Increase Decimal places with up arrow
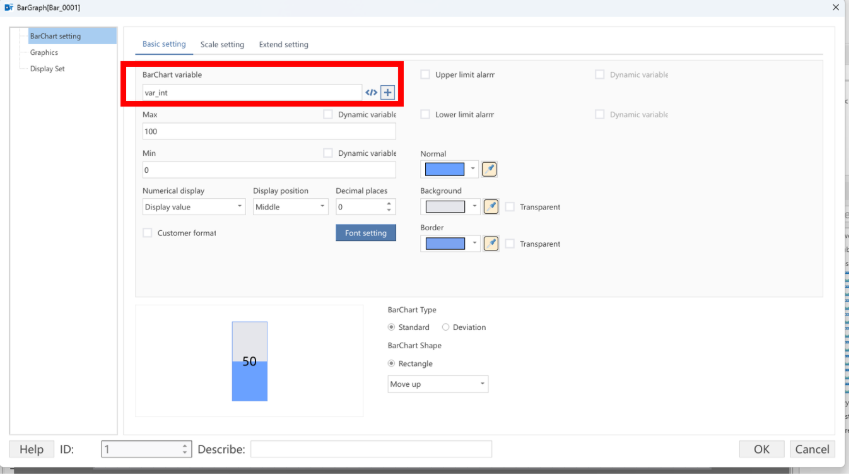849x474 pixels. coord(389,204)
